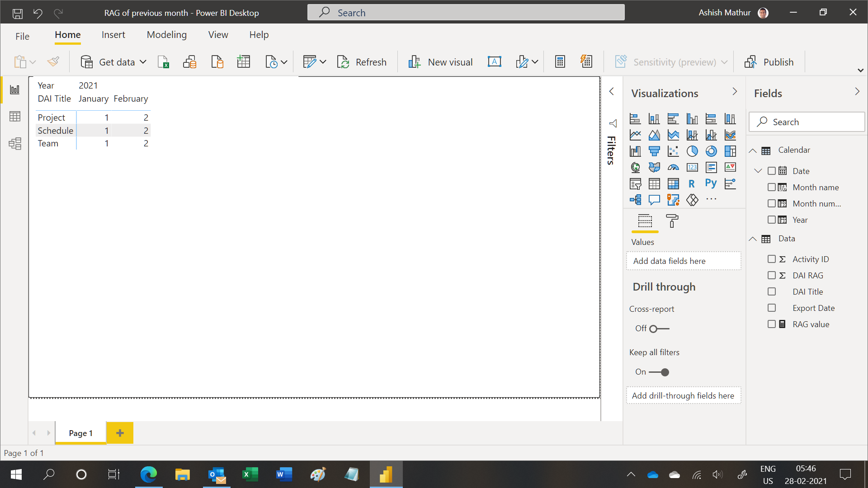The height and width of the screenshot is (488, 868).
Task: Check the DAI RAG field
Action: point(772,275)
